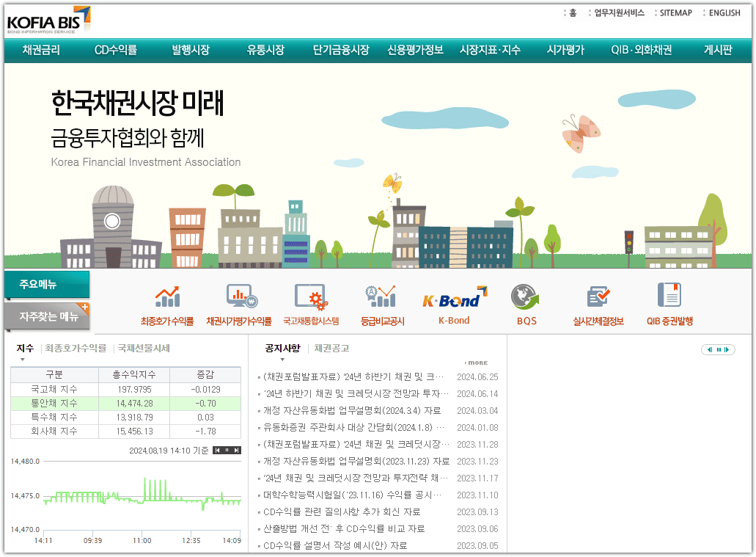Open the 시가평가 menu
The height and width of the screenshot is (557, 756).
pos(564,51)
